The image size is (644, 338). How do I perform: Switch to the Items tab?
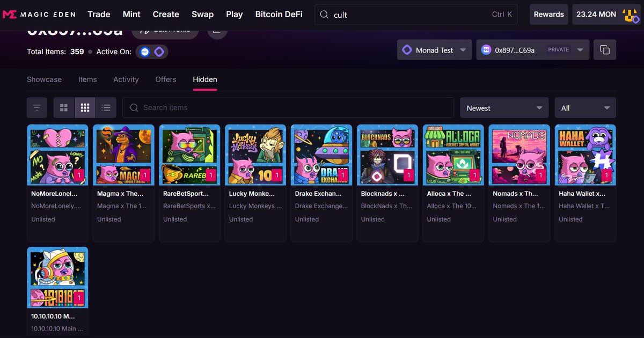click(87, 79)
